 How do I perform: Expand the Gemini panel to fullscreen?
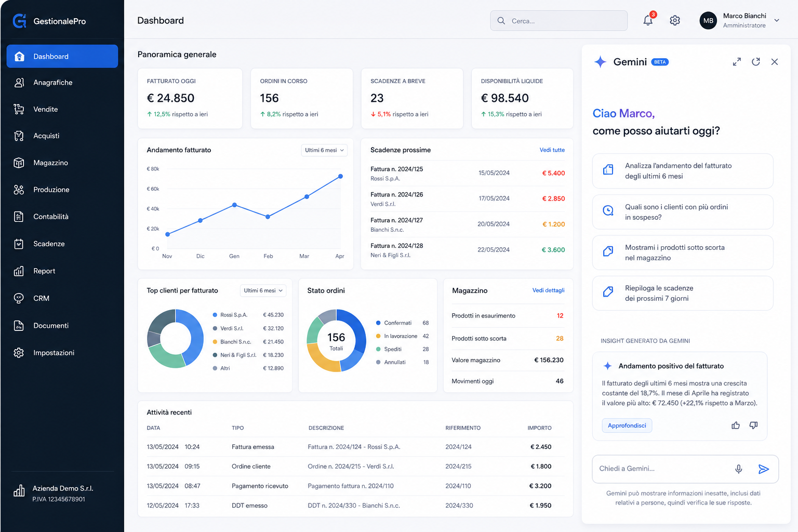point(737,62)
